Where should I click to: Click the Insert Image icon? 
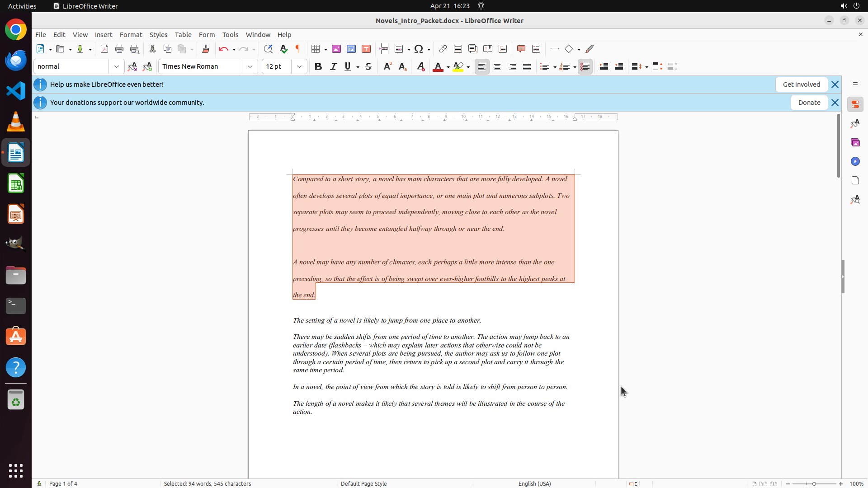pyautogui.click(x=336, y=49)
